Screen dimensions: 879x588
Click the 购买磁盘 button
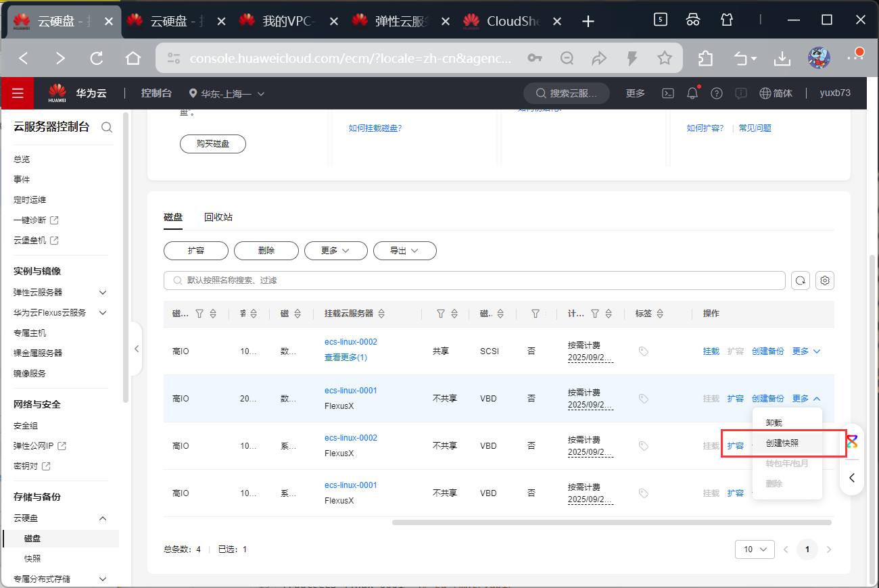[213, 144]
